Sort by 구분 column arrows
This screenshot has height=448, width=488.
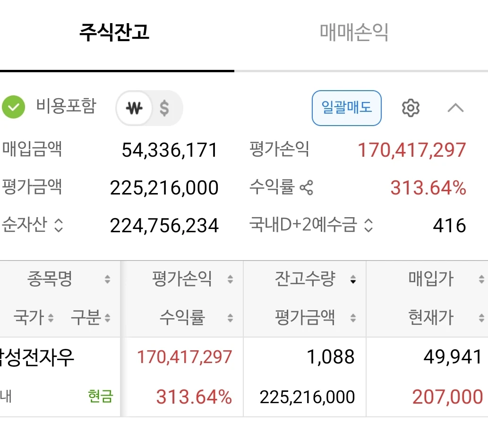coord(107,318)
